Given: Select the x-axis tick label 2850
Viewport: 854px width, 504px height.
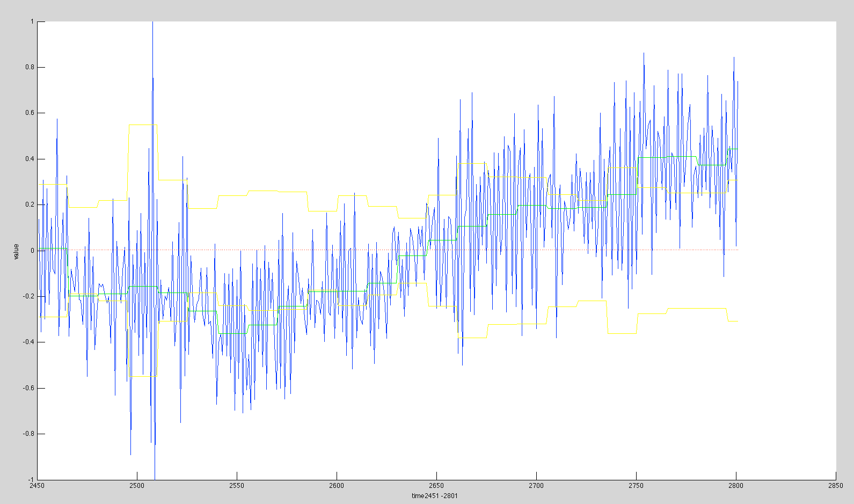Looking at the screenshot, I should [x=835, y=486].
